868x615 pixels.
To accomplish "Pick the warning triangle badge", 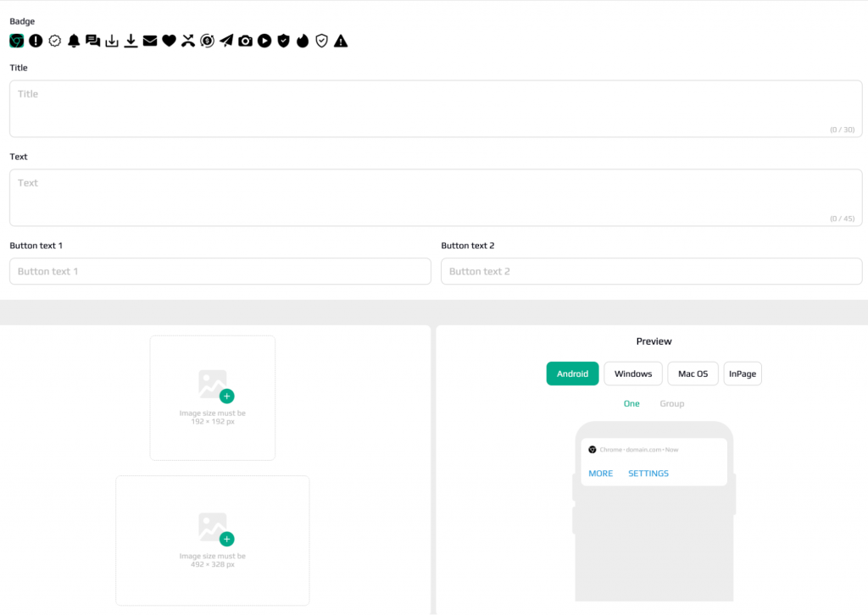I will click(x=341, y=41).
